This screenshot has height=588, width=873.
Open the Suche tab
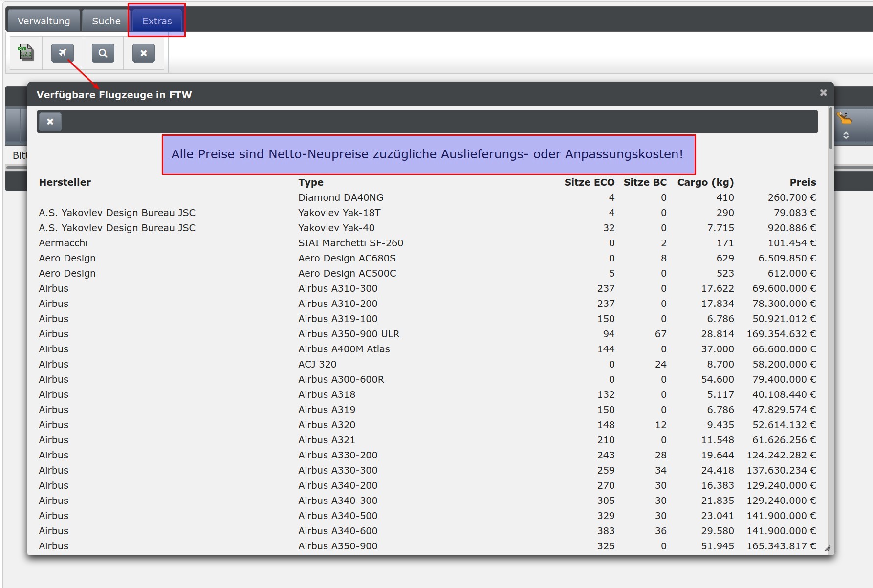(106, 21)
